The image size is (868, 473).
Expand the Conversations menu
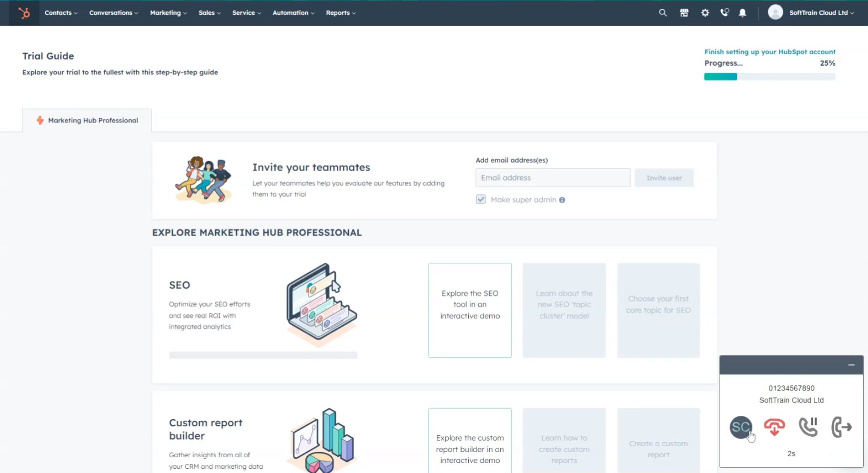click(x=113, y=13)
